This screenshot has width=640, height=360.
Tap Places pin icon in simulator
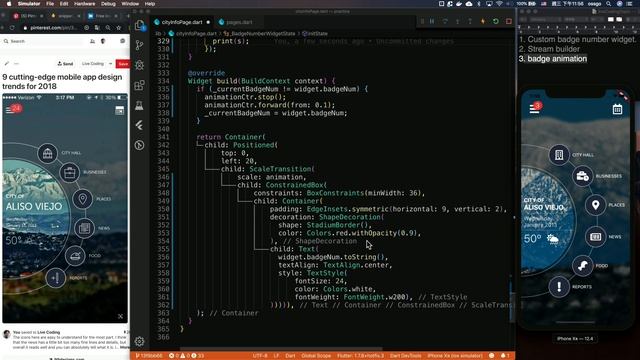coord(596,205)
